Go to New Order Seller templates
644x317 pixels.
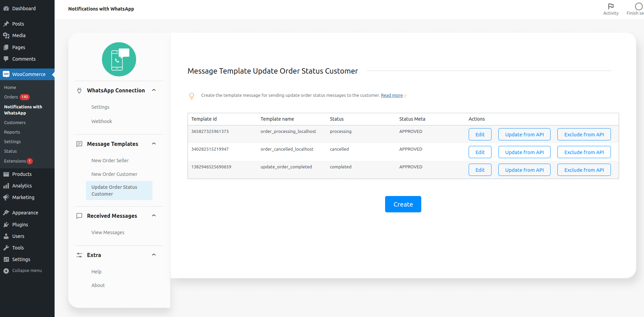coord(110,161)
